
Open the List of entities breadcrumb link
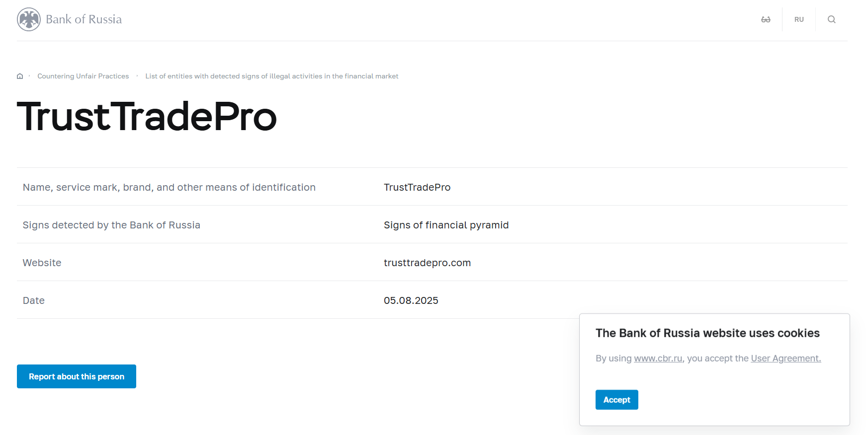(x=271, y=76)
